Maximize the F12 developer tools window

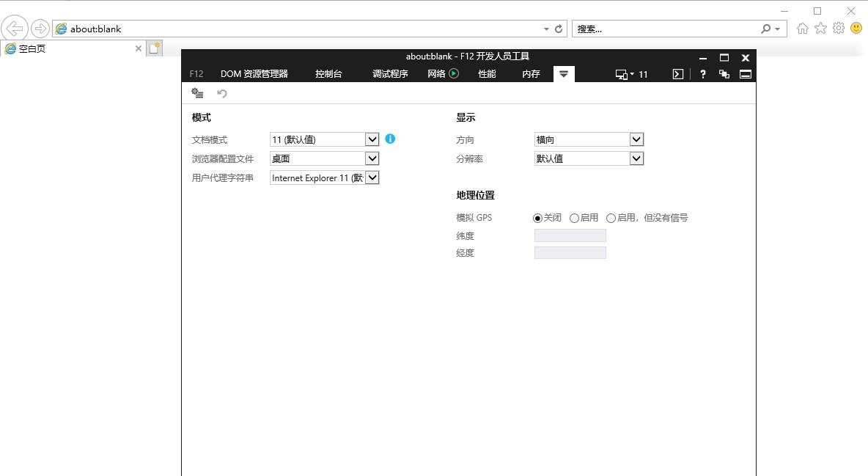coord(724,58)
